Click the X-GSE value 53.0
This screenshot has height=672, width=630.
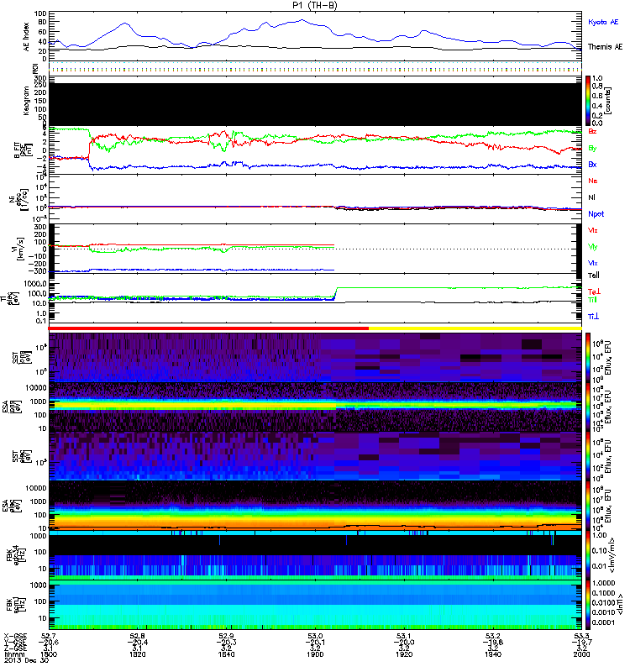coord(315,636)
